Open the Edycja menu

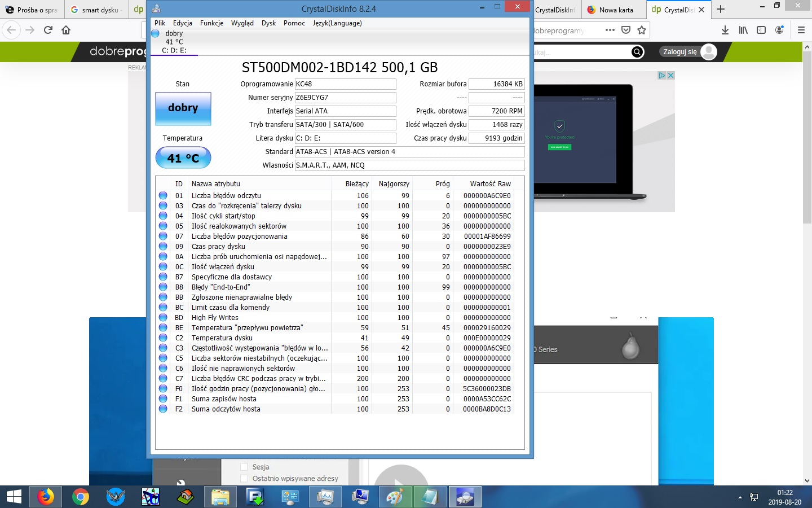click(x=183, y=23)
